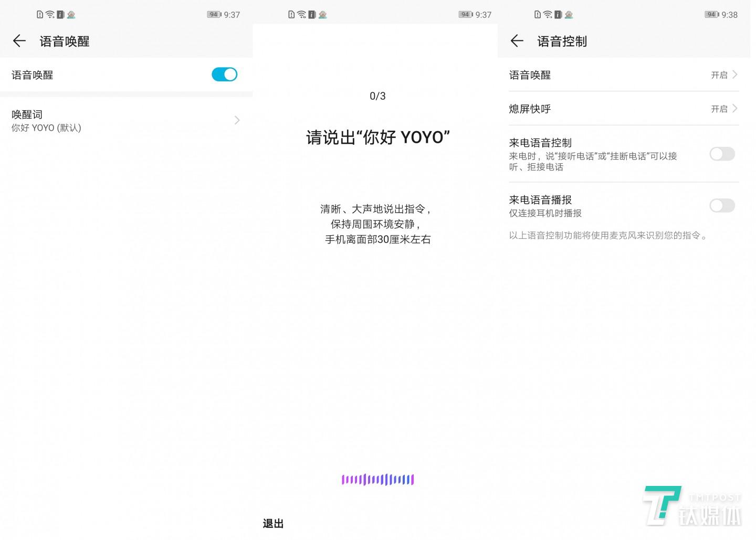This screenshot has width=756, height=540.
Task: Select the 语音控制 page title
Action: 562,41
